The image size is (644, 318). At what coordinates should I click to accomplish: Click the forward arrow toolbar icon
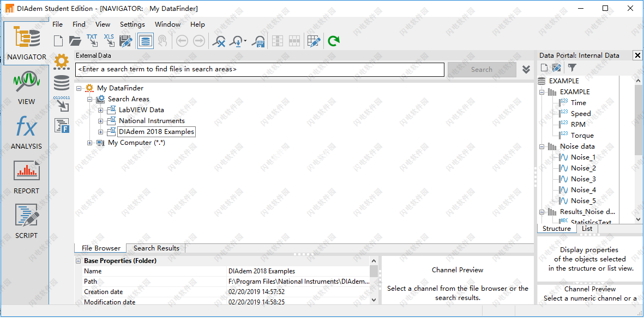click(199, 41)
